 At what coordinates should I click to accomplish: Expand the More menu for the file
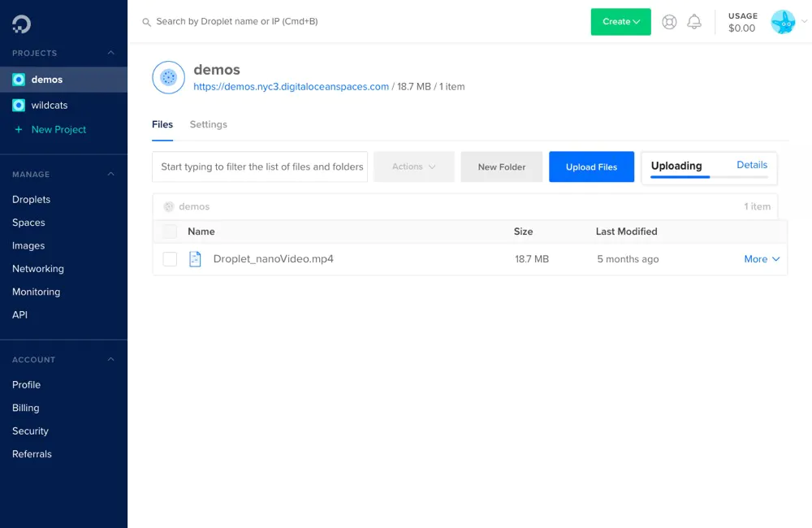[762, 259]
